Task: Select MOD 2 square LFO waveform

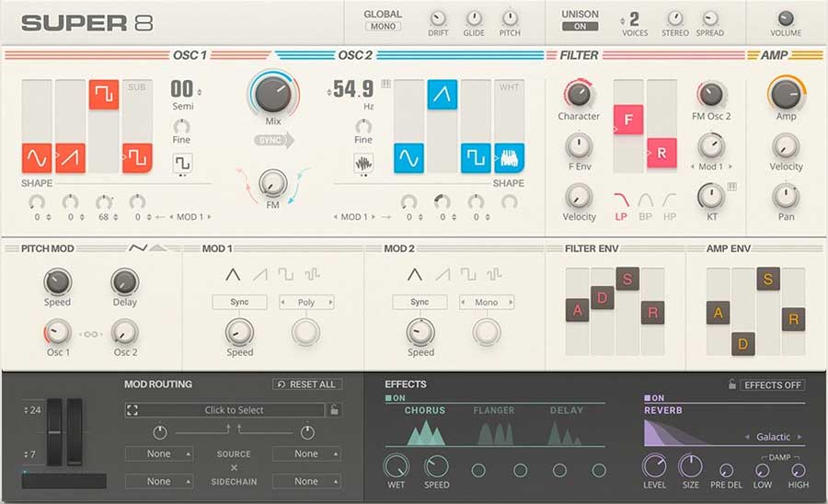Action: coord(468,274)
